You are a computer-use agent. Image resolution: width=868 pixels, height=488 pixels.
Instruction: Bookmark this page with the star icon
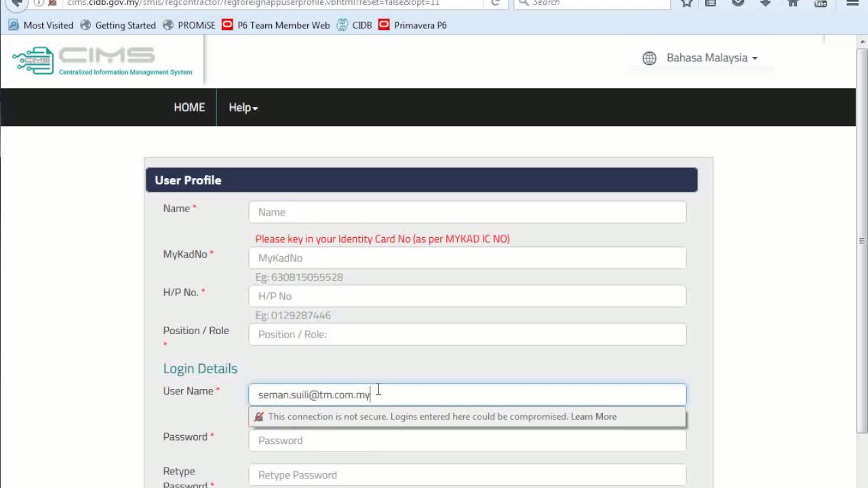click(686, 3)
